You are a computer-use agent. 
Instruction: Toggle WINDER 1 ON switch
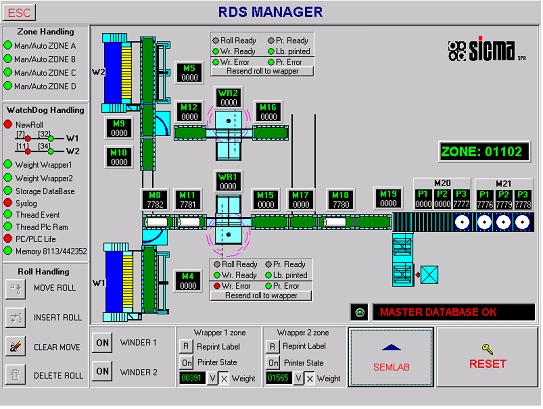point(102,343)
